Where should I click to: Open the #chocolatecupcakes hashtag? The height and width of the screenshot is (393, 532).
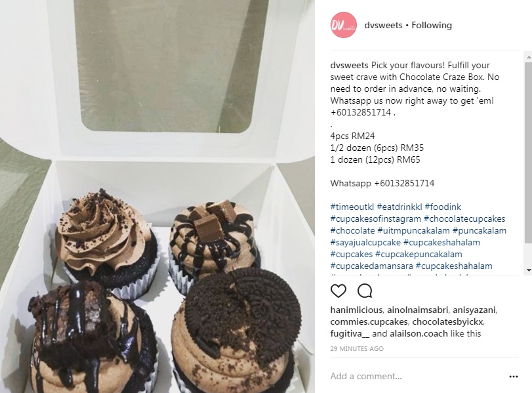click(x=464, y=218)
